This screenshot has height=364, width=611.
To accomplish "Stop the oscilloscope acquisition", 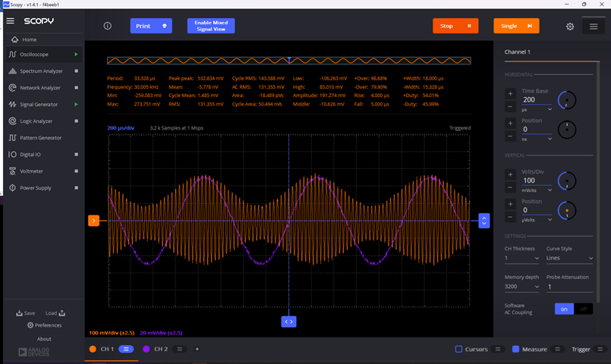I will point(455,26).
